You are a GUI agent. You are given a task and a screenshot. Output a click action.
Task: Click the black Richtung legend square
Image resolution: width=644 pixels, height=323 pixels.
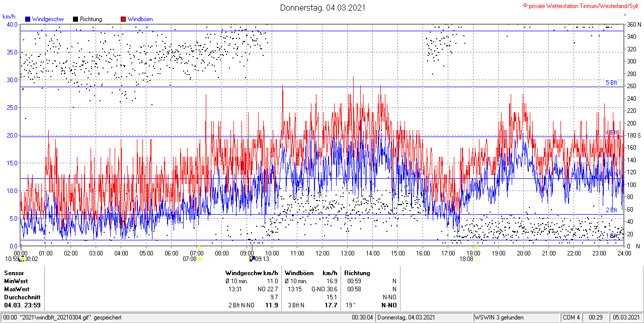point(75,19)
